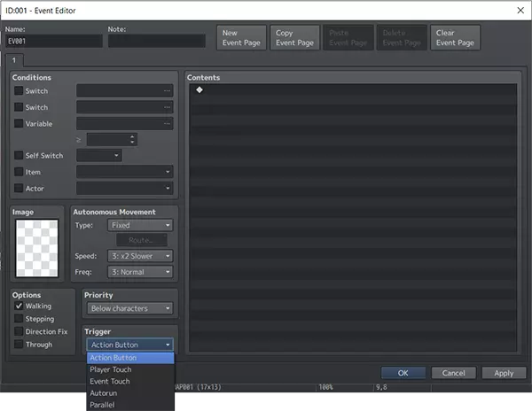Open movement Type dropdown showing Fixed
The height and width of the screenshot is (411, 532).
tap(140, 225)
